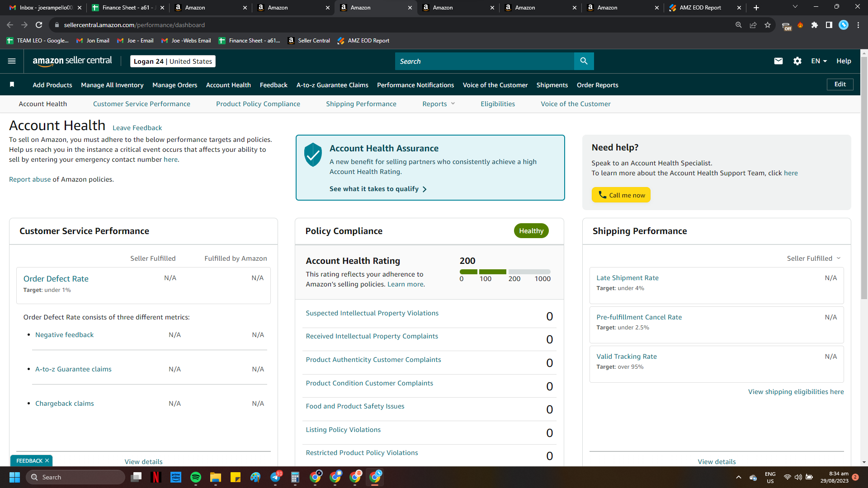The image size is (868, 488).
Task: Open Spotify from the taskbar
Action: (196, 477)
